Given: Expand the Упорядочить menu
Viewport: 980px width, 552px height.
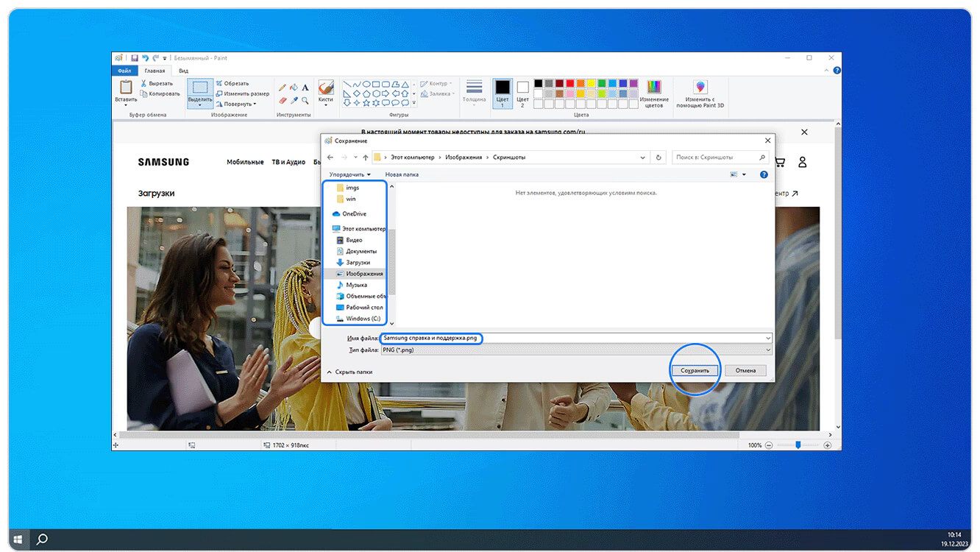Looking at the screenshot, I should point(349,174).
